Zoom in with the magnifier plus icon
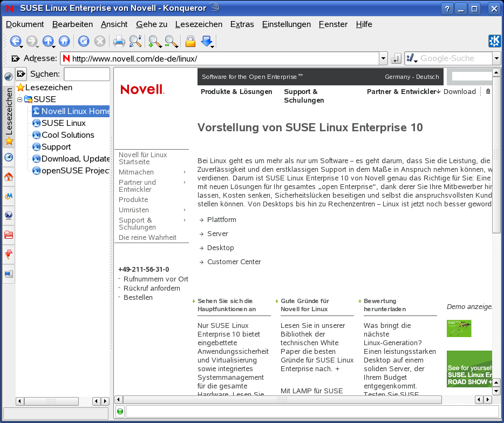Viewport: 504px width, 423px height. (155, 41)
